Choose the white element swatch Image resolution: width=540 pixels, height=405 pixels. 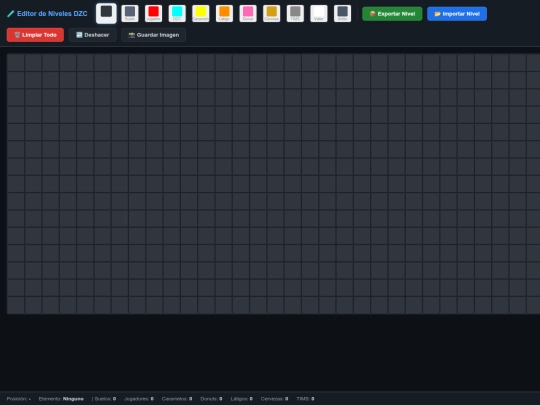coord(319,13)
